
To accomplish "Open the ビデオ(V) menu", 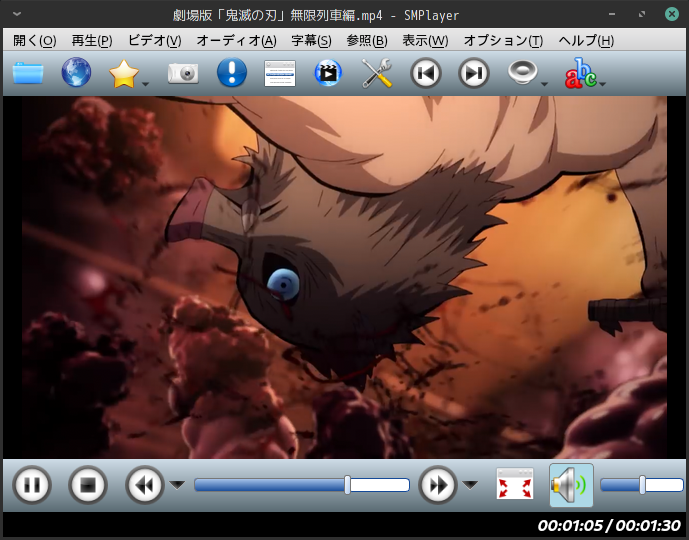I will 155,41.
